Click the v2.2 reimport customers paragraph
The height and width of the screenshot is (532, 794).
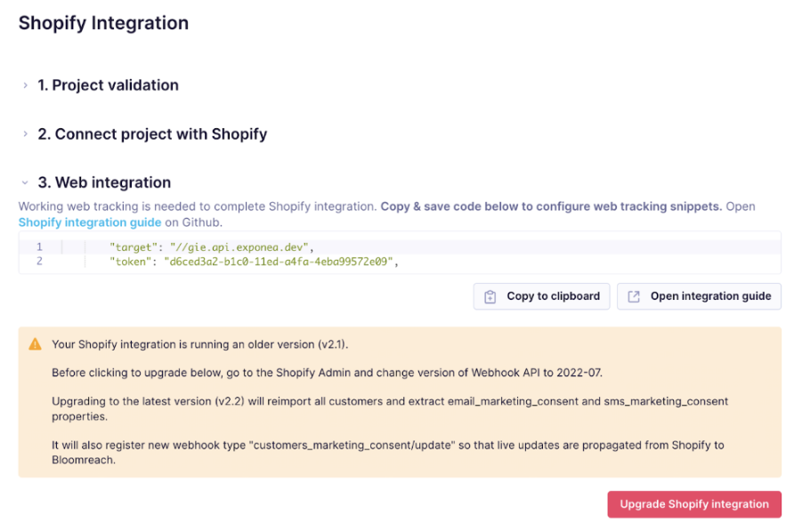coord(390,408)
